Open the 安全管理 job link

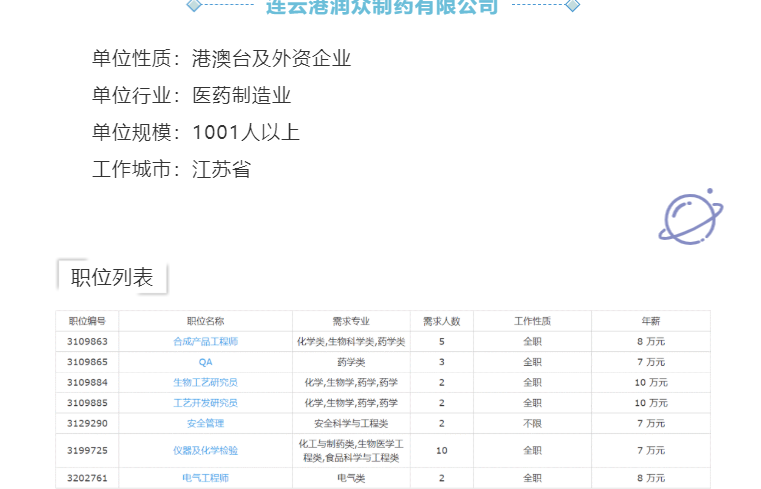point(205,423)
